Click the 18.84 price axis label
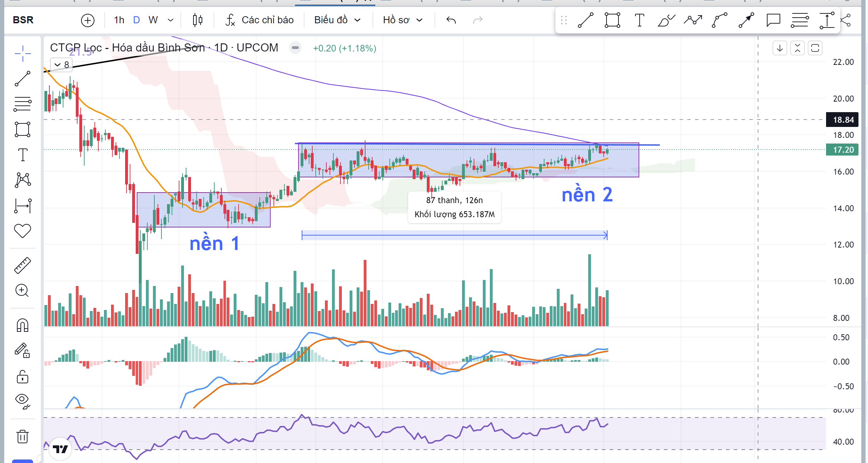 click(x=843, y=120)
